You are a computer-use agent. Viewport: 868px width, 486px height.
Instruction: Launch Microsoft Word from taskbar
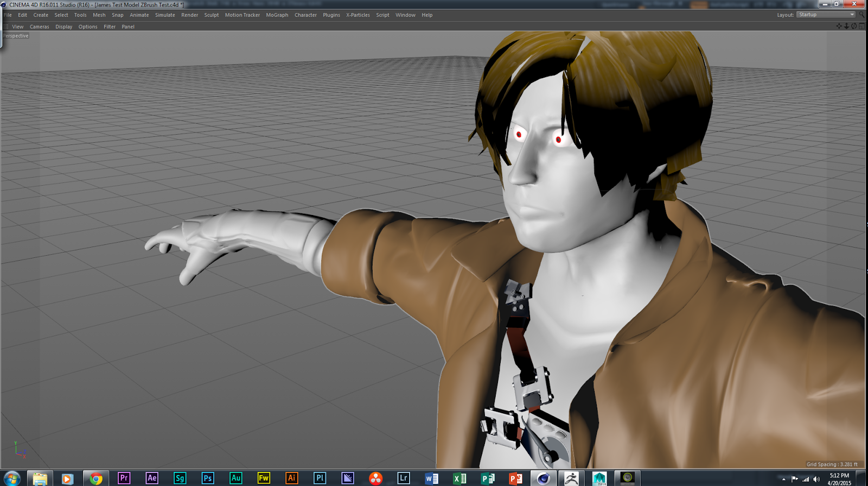pos(432,478)
